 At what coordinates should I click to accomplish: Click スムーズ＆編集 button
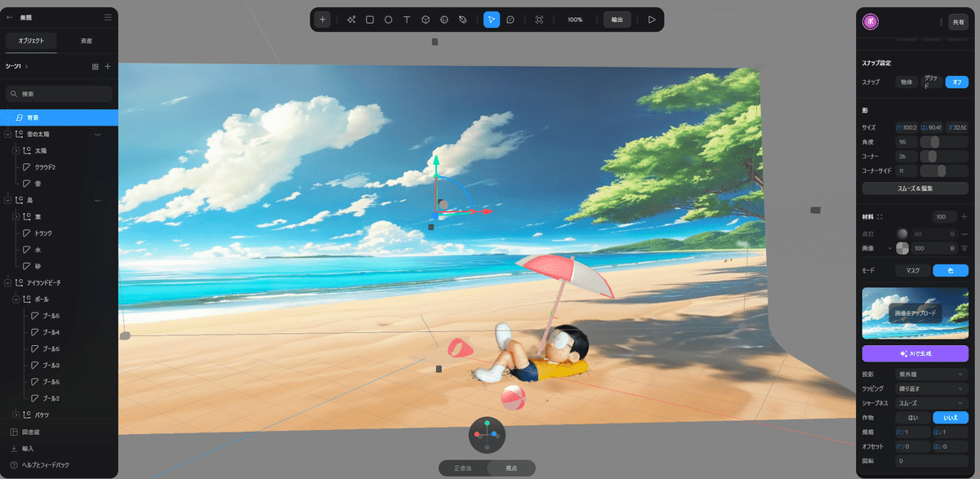[x=915, y=188]
